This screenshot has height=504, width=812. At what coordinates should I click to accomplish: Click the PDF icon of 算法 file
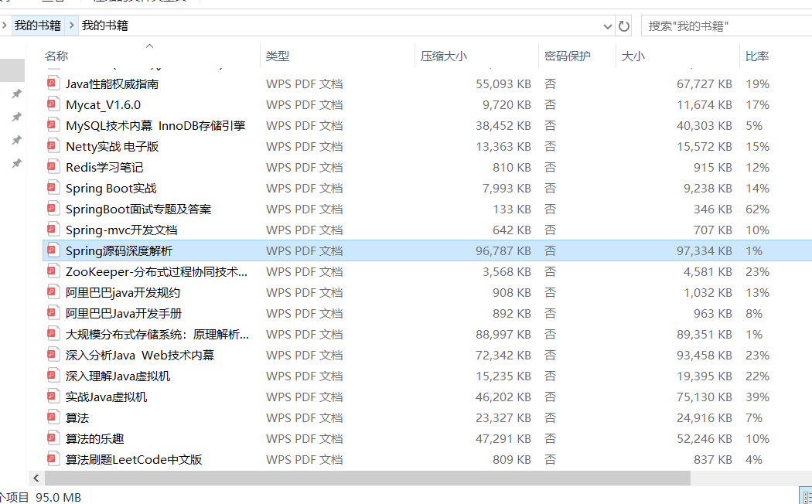[53, 417]
